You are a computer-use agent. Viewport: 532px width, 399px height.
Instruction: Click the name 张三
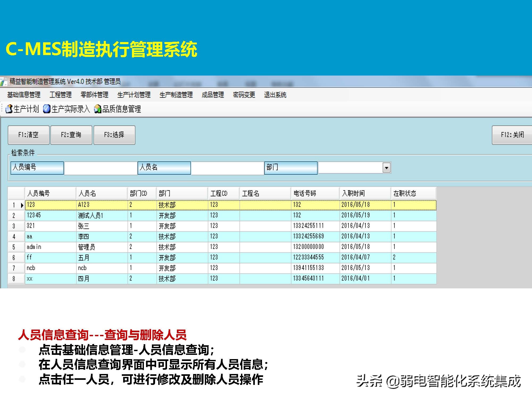[102, 226]
